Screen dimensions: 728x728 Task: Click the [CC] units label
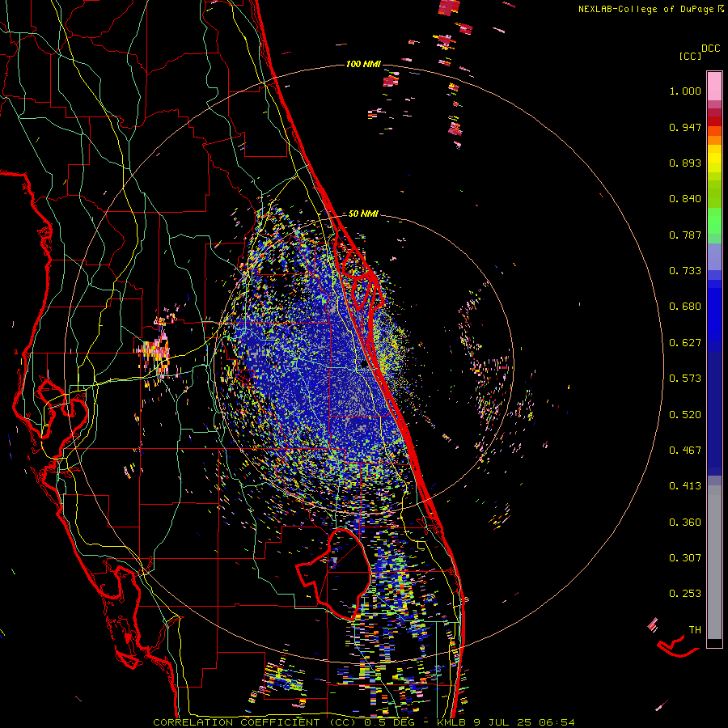tap(690, 56)
